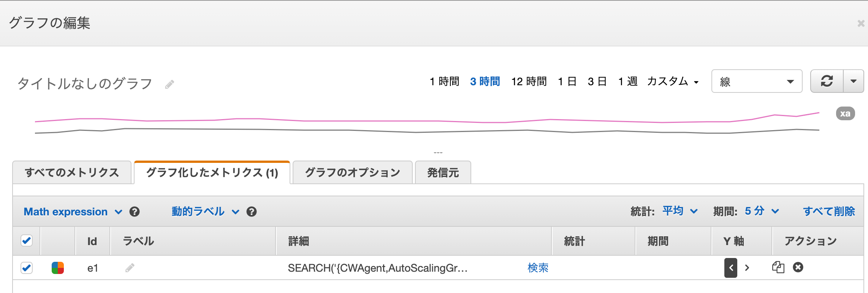
Task: Duplicate the e1 metric row
Action: [x=778, y=268]
